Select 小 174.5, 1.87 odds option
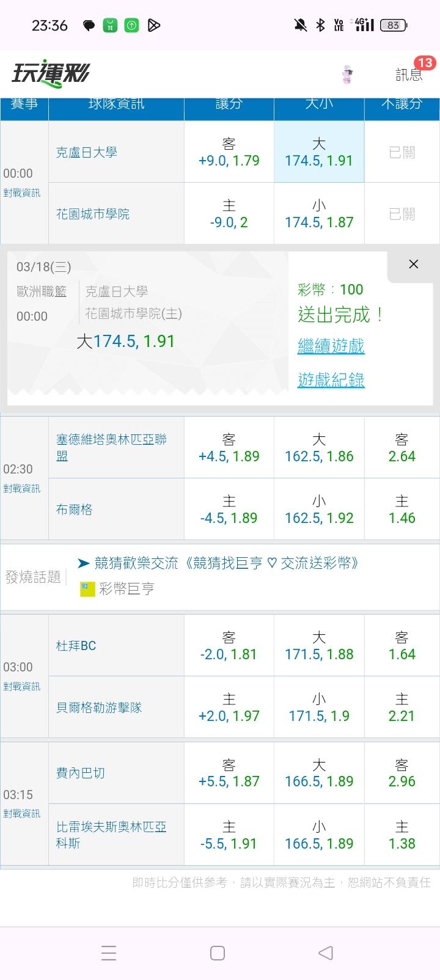This screenshot has height=980, width=440. pos(319,214)
